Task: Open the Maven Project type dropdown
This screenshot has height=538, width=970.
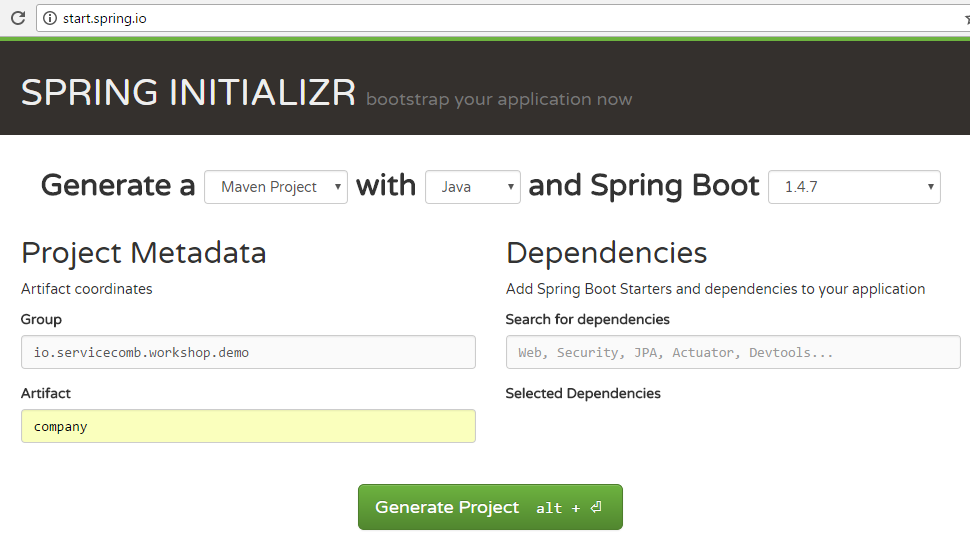Action: [x=276, y=187]
